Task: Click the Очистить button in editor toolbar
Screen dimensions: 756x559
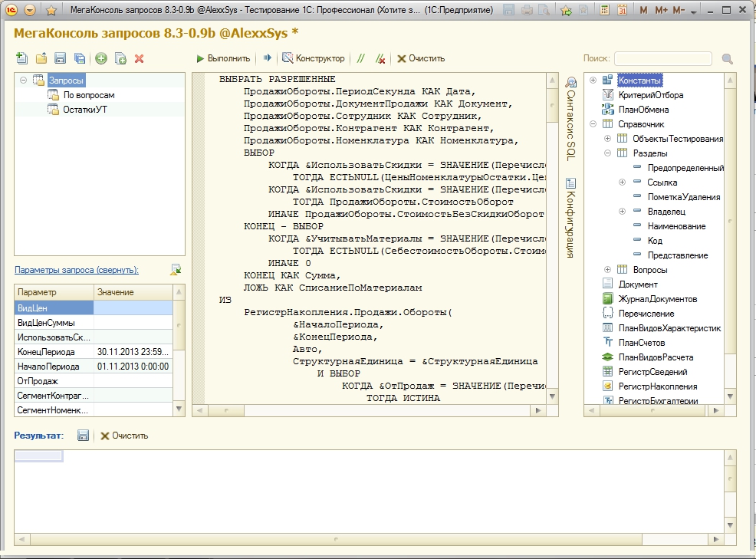Action: [420, 58]
